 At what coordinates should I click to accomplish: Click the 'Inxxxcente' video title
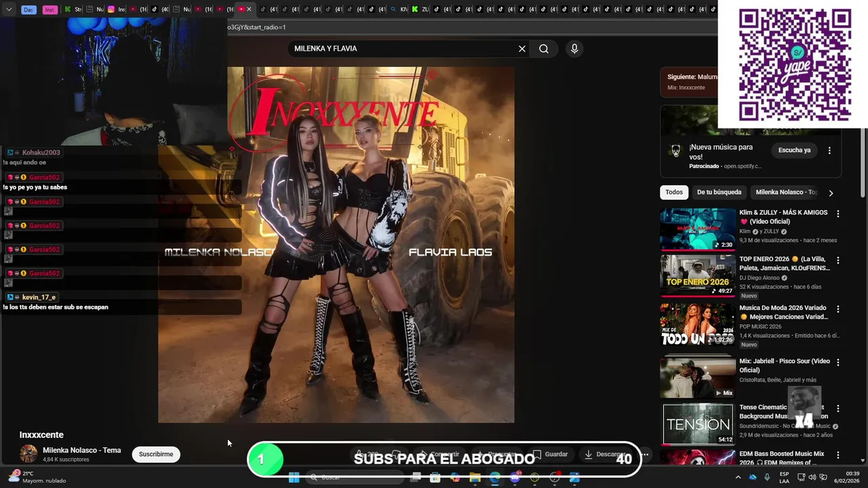click(x=41, y=435)
